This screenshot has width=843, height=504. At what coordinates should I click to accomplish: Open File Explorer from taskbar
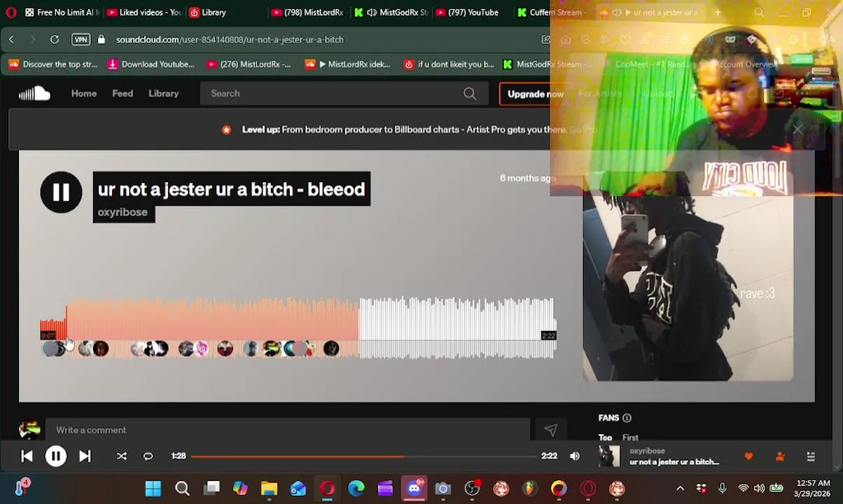pyautogui.click(x=269, y=488)
